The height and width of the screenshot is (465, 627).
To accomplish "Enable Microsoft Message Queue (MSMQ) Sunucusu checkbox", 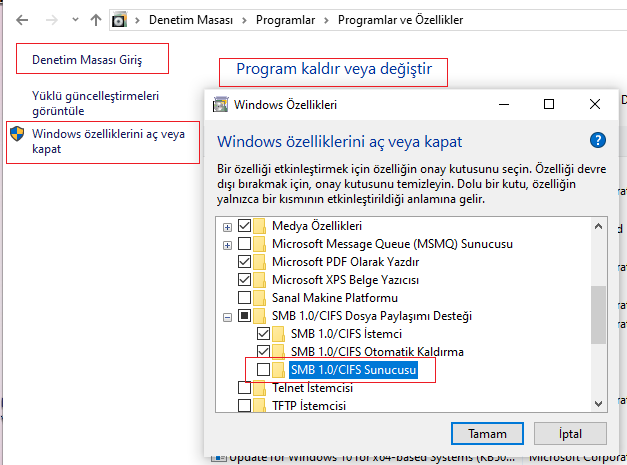I will click(244, 243).
